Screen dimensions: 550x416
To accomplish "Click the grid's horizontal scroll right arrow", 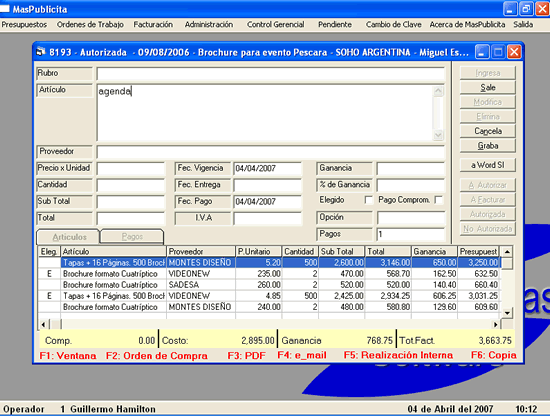I will point(496,324).
